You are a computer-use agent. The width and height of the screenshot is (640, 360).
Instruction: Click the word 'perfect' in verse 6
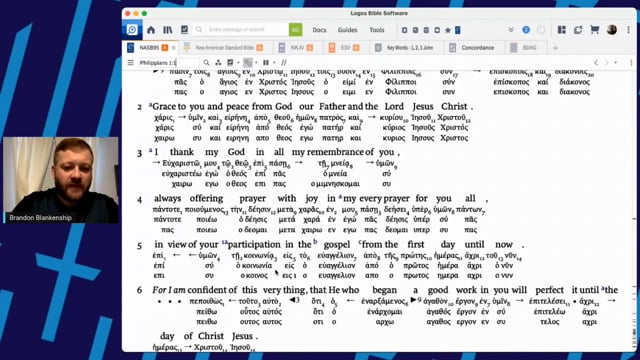549,290
